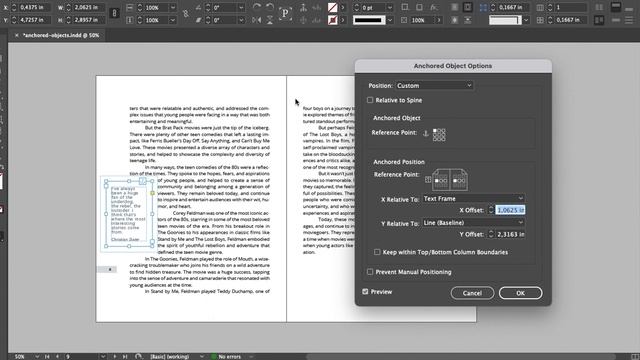Enable Prevent Manual Positioning checkbox
Viewport: 640px width, 360px height.
coord(370,272)
